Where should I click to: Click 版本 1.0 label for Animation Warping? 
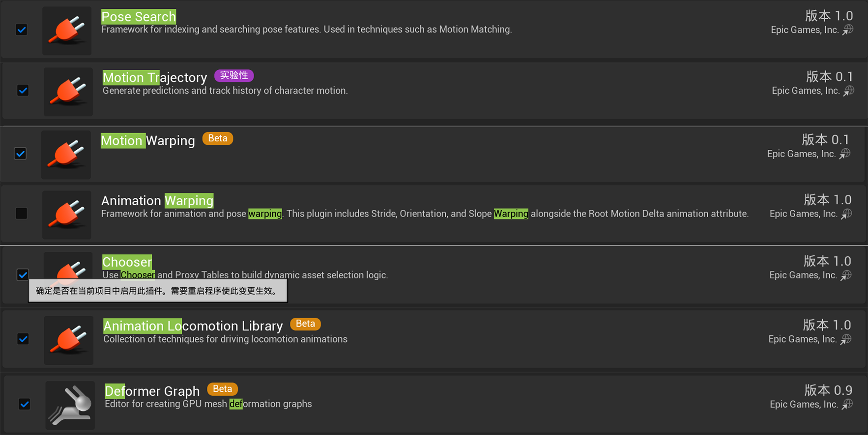click(x=828, y=200)
